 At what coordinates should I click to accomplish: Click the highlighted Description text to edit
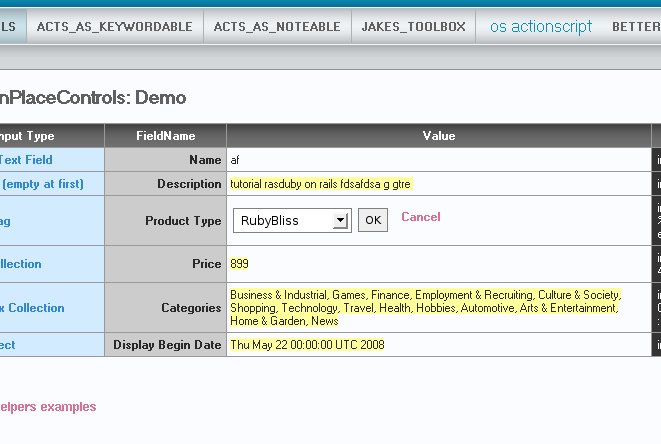(320, 184)
